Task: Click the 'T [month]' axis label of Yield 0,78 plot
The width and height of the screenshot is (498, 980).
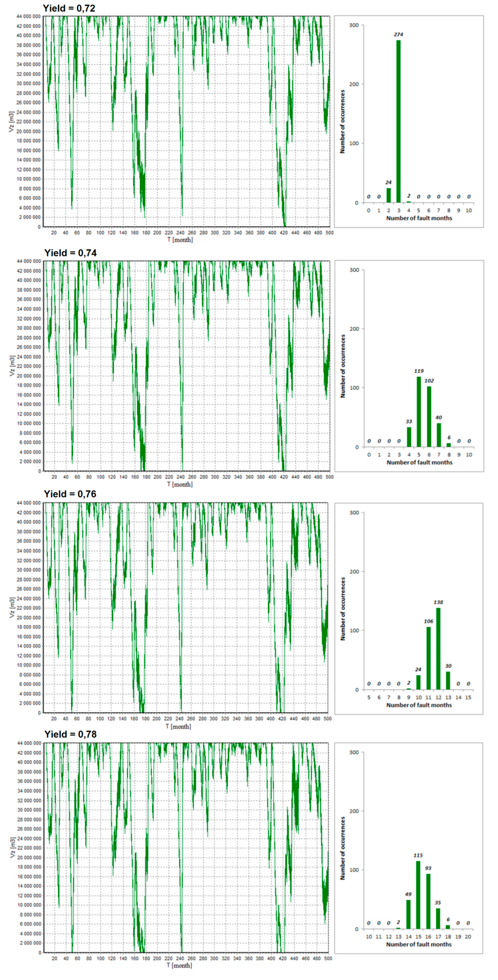Action: click(x=180, y=966)
